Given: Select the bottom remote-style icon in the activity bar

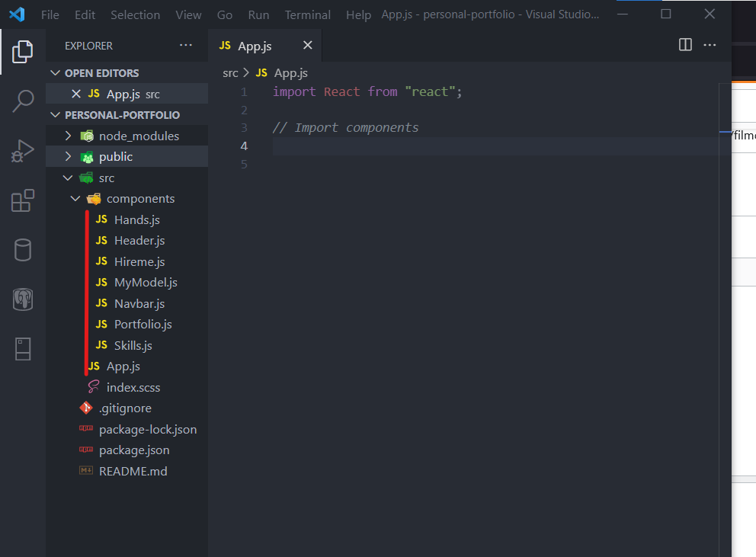Looking at the screenshot, I should coord(22,348).
